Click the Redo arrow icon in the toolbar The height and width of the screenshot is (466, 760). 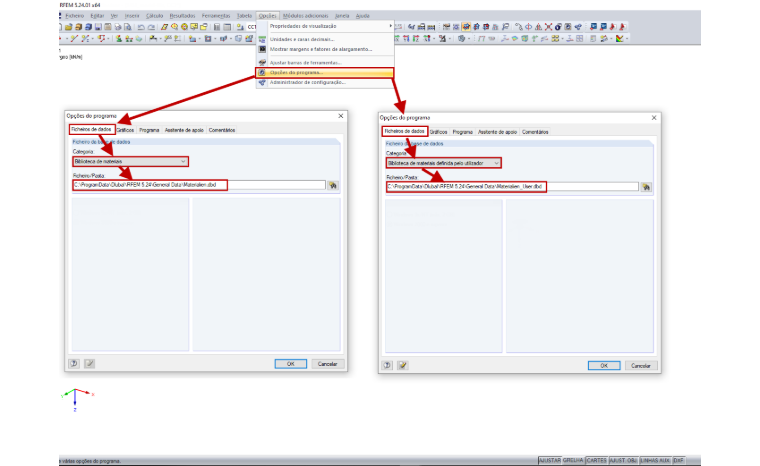[x=151, y=27]
